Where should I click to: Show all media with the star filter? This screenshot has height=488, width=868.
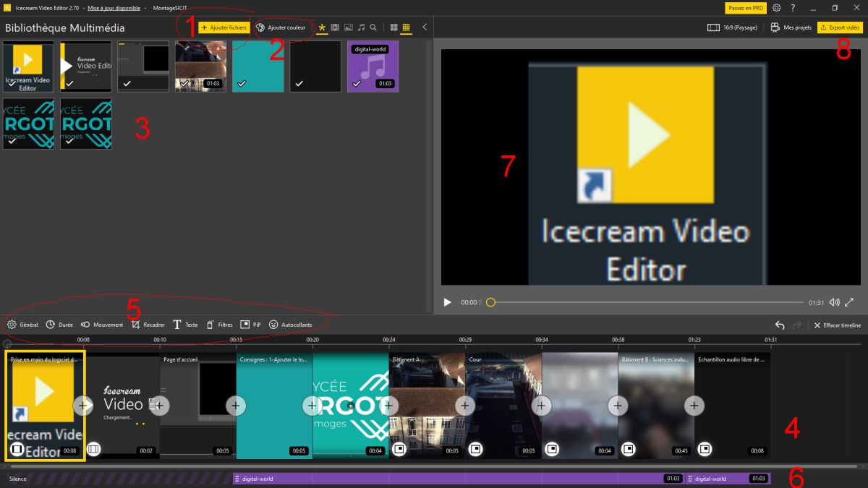[x=323, y=27]
